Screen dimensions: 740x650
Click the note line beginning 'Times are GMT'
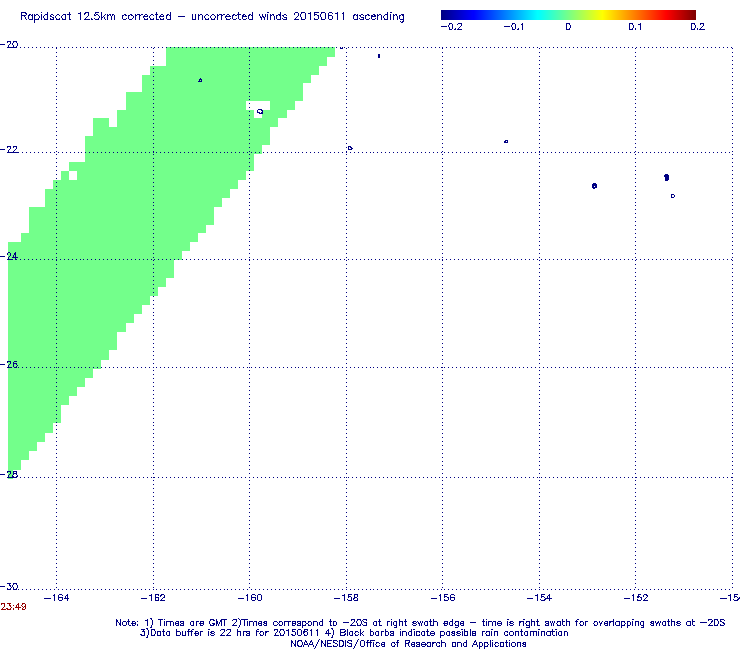pyautogui.click(x=420, y=623)
